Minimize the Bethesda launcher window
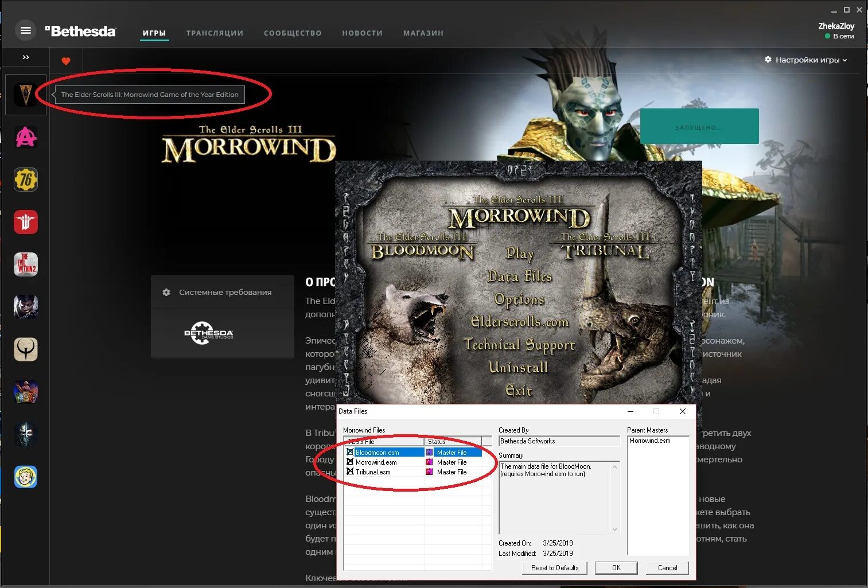 (x=834, y=10)
